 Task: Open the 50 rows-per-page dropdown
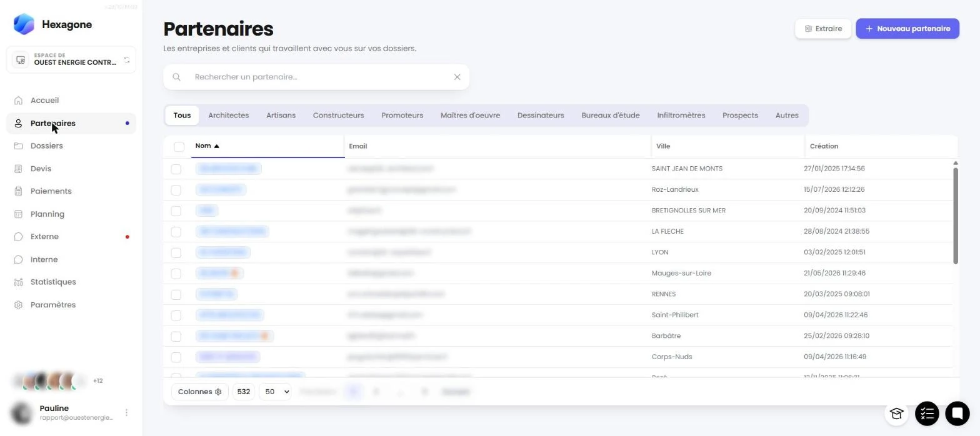click(x=275, y=392)
